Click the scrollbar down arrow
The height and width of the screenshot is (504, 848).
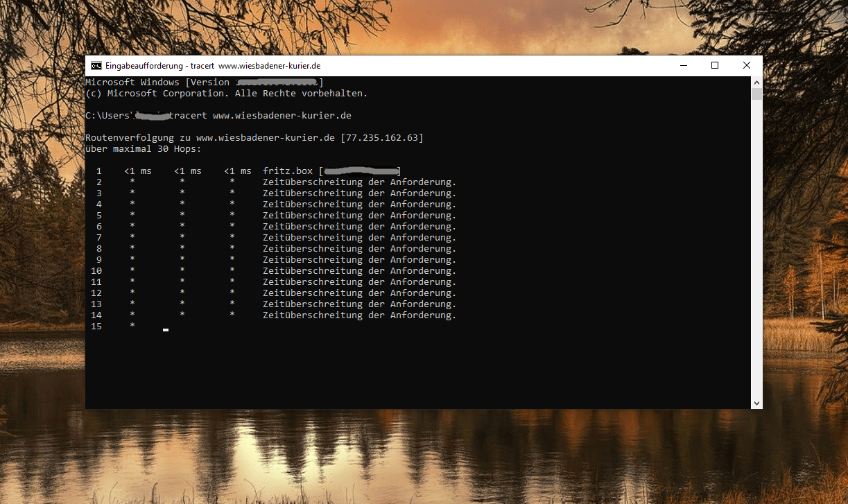(756, 403)
